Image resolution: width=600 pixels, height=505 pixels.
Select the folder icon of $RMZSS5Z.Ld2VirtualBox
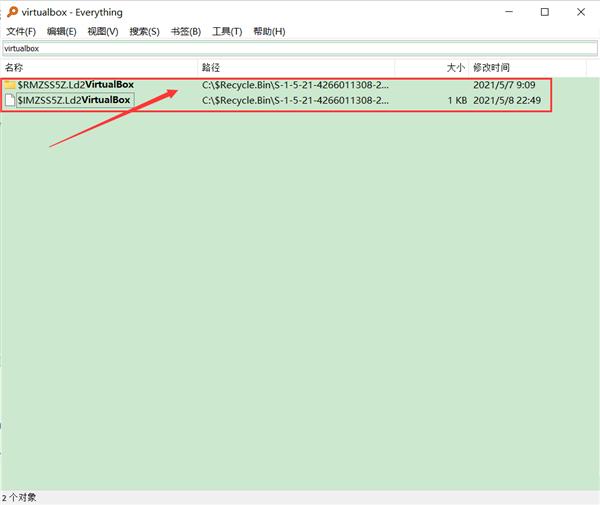click(10, 85)
